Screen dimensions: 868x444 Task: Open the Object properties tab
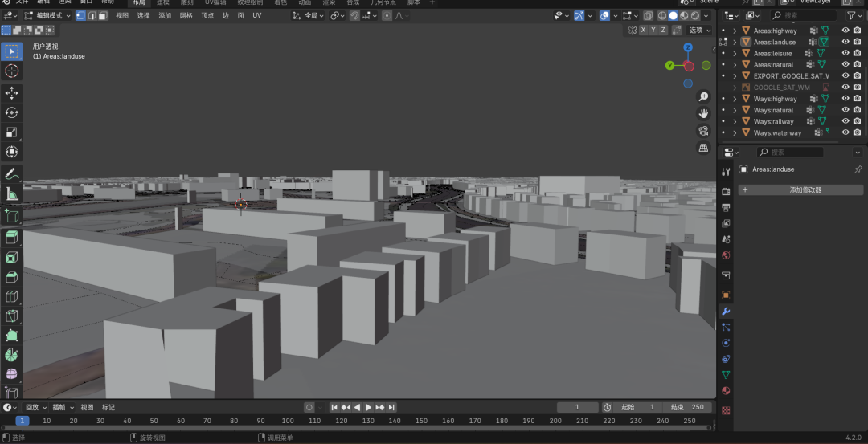click(727, 295)
